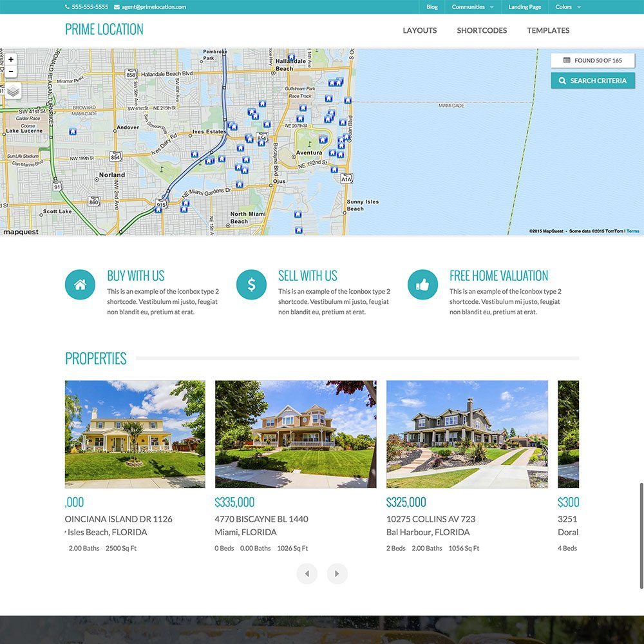This screenshot has height=644, width=644.
Task: Expand the Found 50 of 165 results panel
Action: pos(592,60)
